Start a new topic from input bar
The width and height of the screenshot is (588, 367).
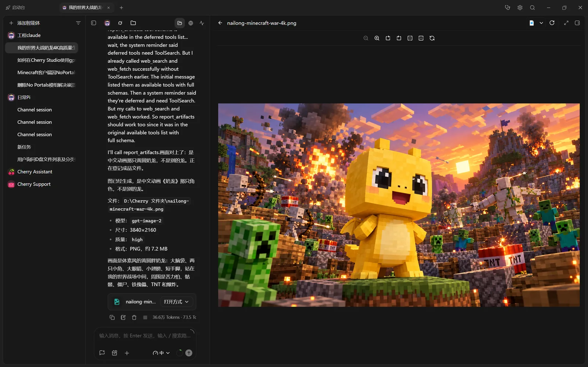point(102,353)
